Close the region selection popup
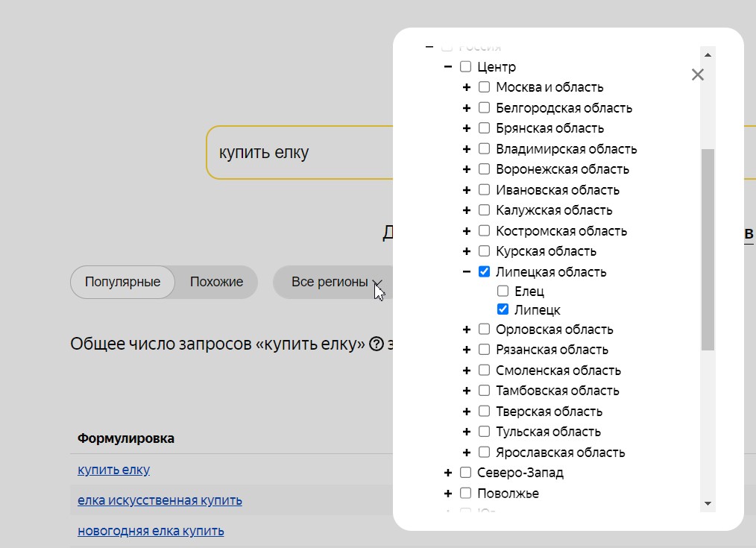Image resolution: width=756 pixels, height=548 pixels. (697, 75)
